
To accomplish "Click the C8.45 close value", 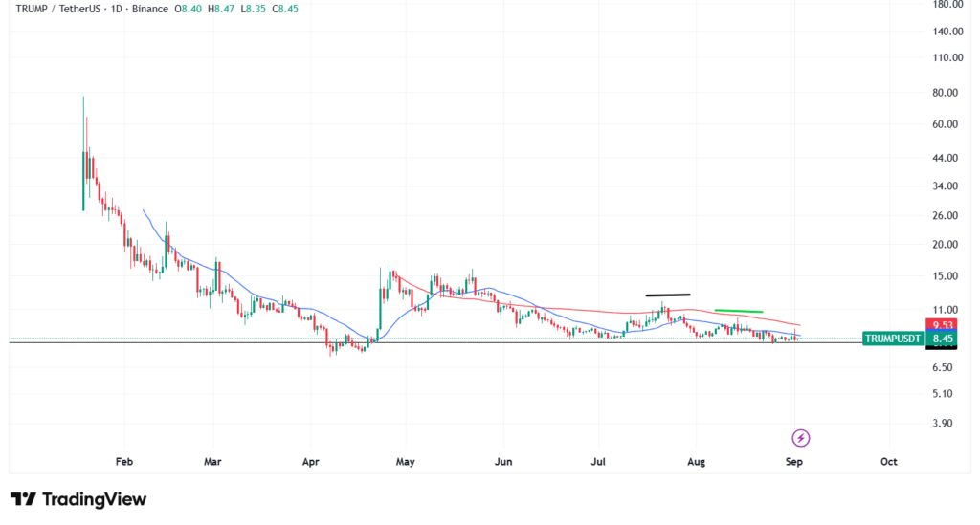I will tap(285, 9).
